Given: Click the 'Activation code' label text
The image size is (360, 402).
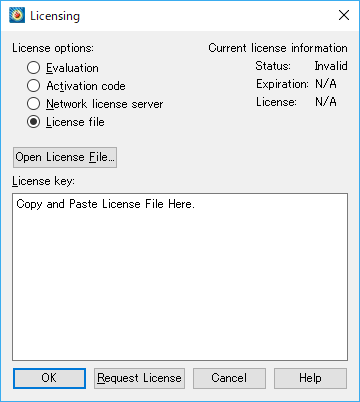Looking at the screenshot, I should point(86,86).
